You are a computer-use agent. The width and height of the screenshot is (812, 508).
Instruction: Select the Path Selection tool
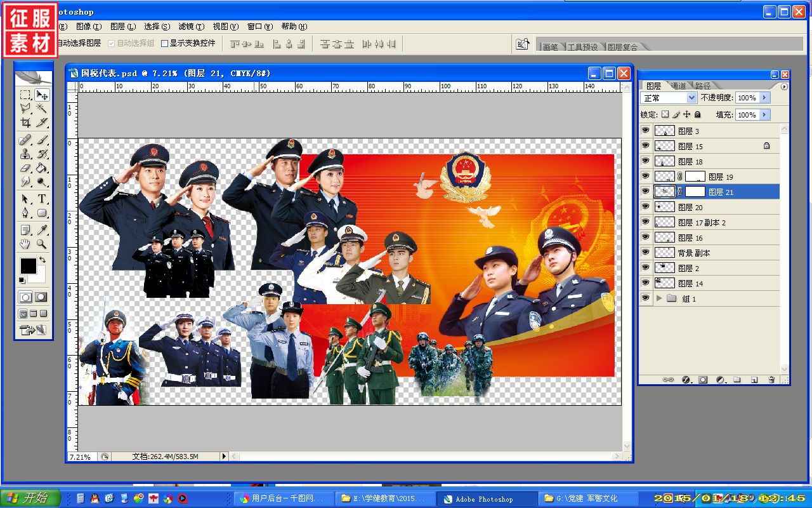coord(25,199)
